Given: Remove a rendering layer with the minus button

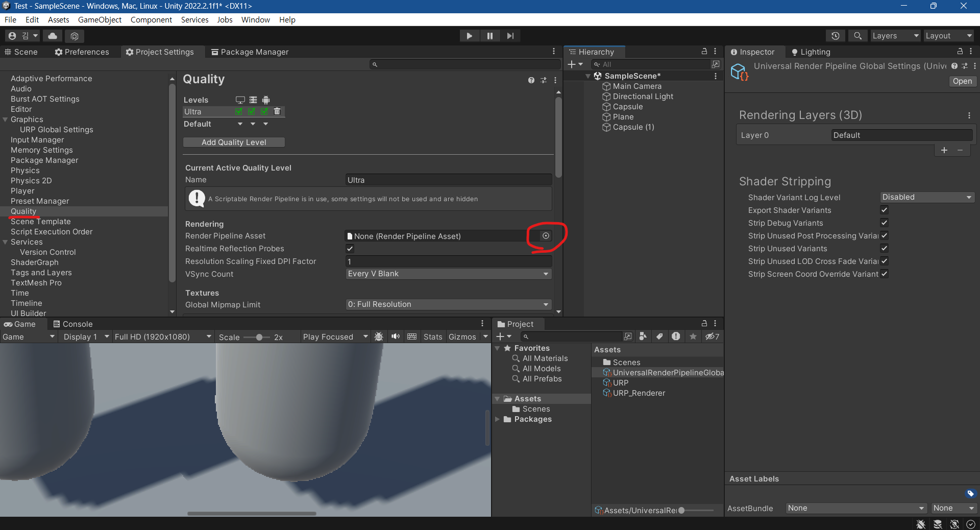Looking at the screenshot, I should 960,150.
